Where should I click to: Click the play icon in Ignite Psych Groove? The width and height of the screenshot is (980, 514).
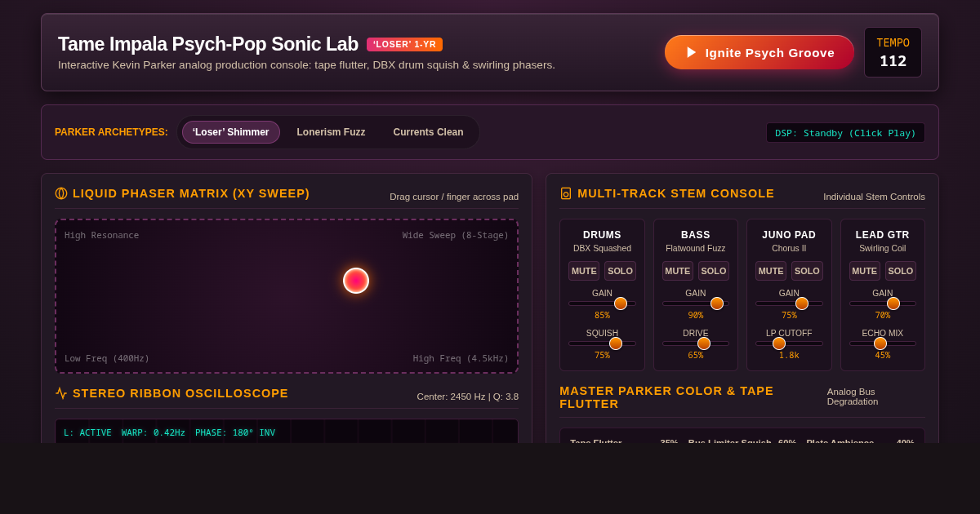(692, 52)
